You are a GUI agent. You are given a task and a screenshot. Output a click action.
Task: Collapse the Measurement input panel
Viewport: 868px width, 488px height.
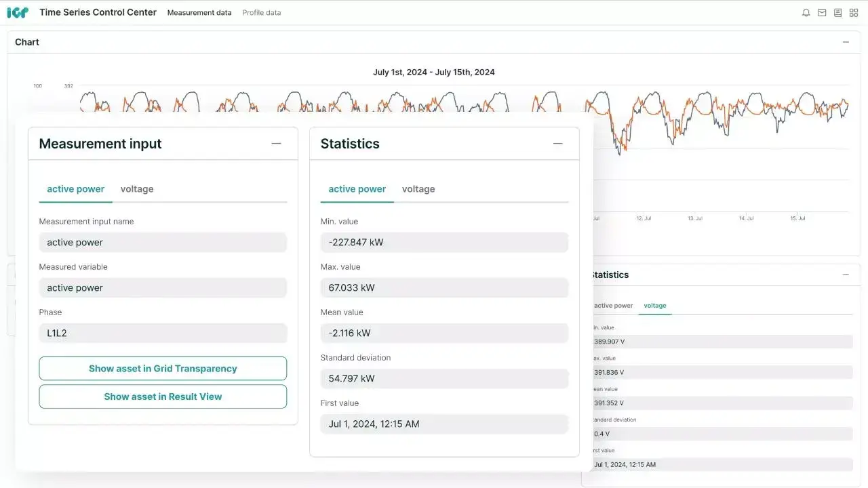[276, 144]
